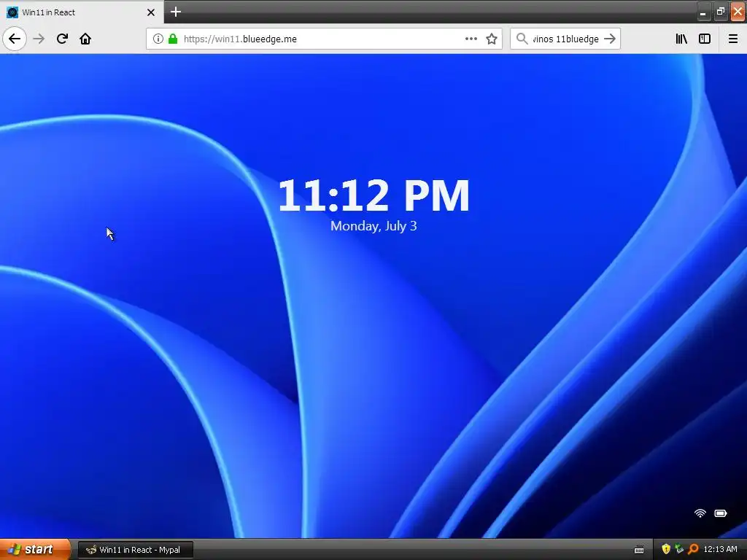Click the search magnifier icon
747x560 pixels.
click(x=522, y=39)
